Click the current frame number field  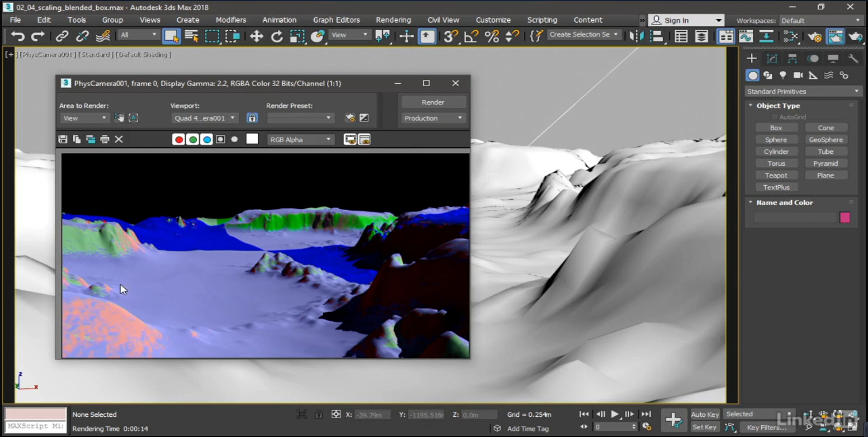tap(612, 427)
